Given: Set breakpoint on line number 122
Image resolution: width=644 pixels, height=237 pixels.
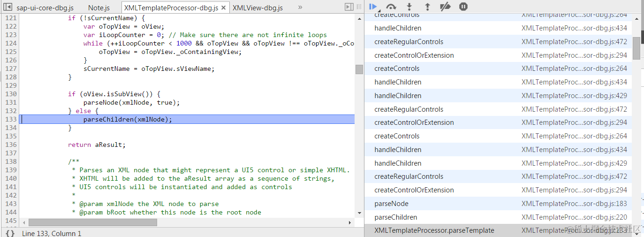Looking at the screenshot, I should (x=10, y=26).
